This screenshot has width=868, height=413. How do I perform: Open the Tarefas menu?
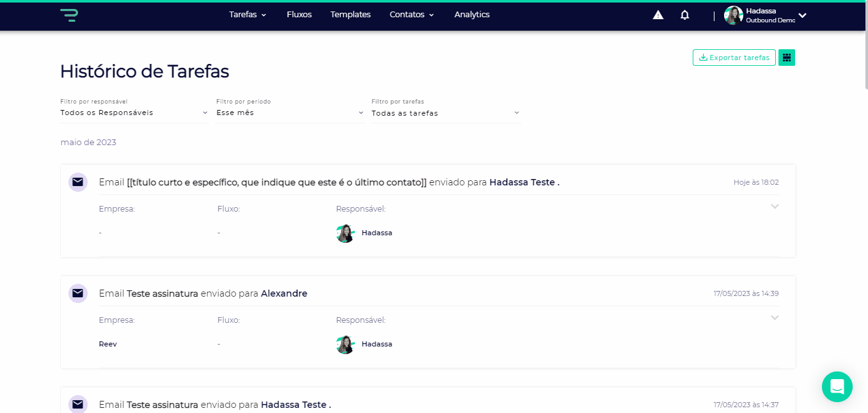tap(248, 15)
